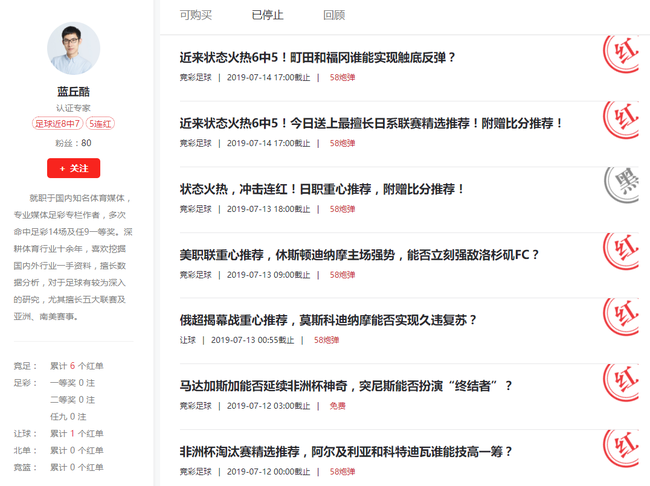Follow the expert with the 关注 button
This screenshot has height=486, width=650.
click(73, 168)
